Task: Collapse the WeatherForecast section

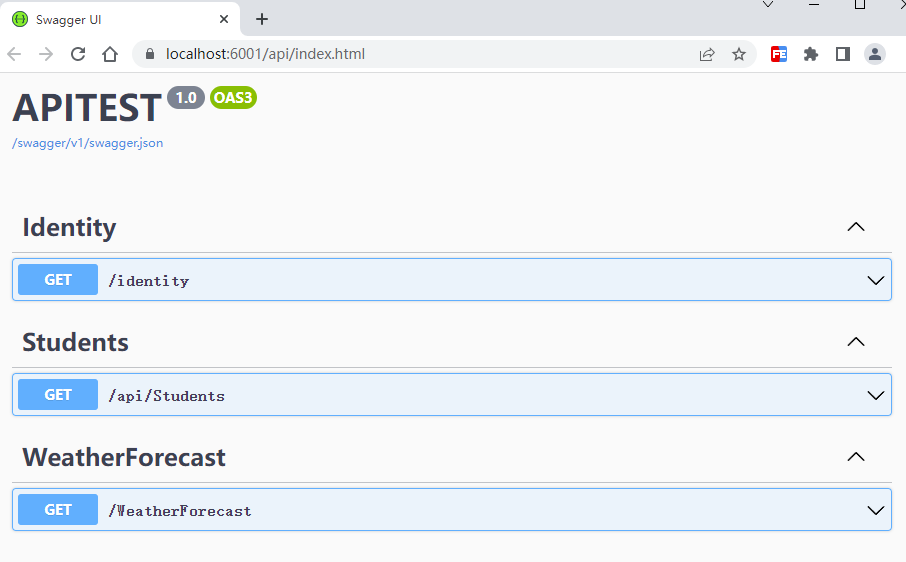Action: [x=855, y=457]
